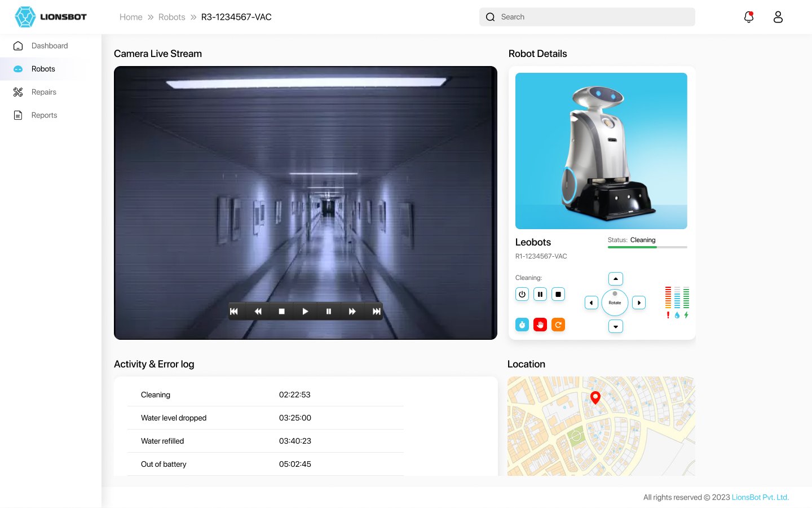
Task: Select the 'Water level dropped' log entry
Action: [266, 418]
